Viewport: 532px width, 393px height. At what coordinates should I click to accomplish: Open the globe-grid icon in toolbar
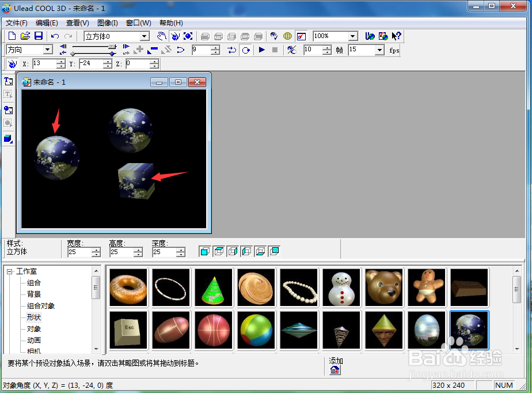pos(287,36)
